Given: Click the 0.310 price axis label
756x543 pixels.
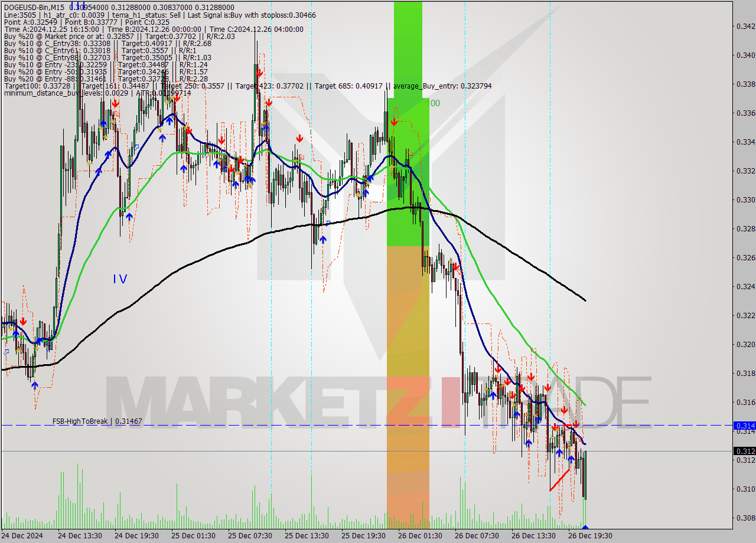Looking at the screenshot, I should tap(745, 489).
